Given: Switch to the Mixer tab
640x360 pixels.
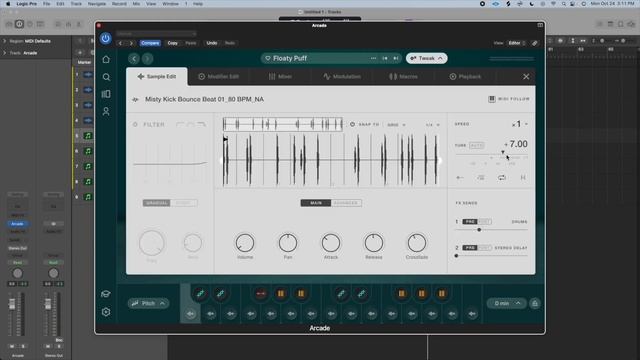Looking at the screenshot, I should [x=280, y=77].
